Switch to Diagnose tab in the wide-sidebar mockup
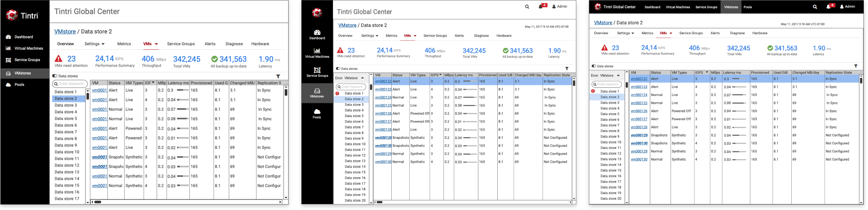The width and height of the screenshot is (868, 210). (234, 44)
